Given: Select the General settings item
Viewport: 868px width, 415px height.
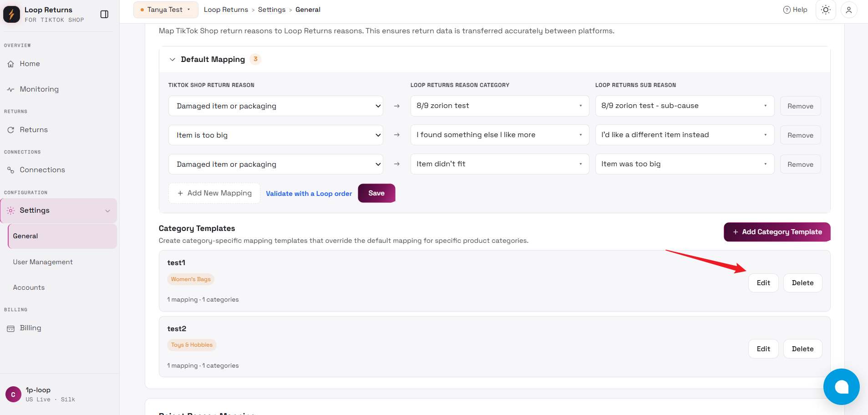Looking at the screenshot, I should [x=62, y=236].
